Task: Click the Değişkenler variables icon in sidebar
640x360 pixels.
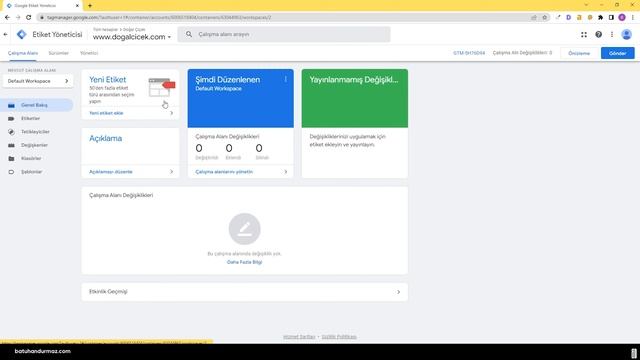Action: click(11, 145)
